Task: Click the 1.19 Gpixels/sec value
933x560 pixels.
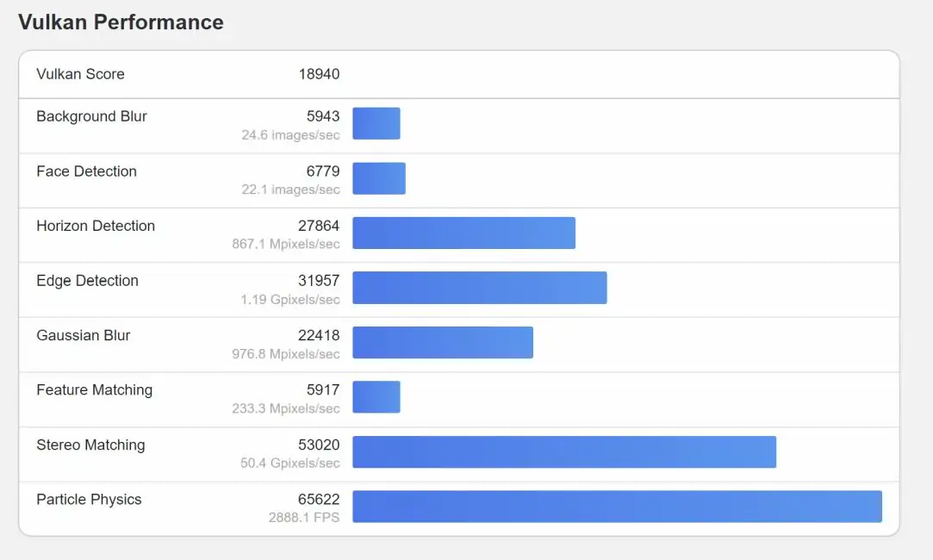Action: click(x=290, y=299)
